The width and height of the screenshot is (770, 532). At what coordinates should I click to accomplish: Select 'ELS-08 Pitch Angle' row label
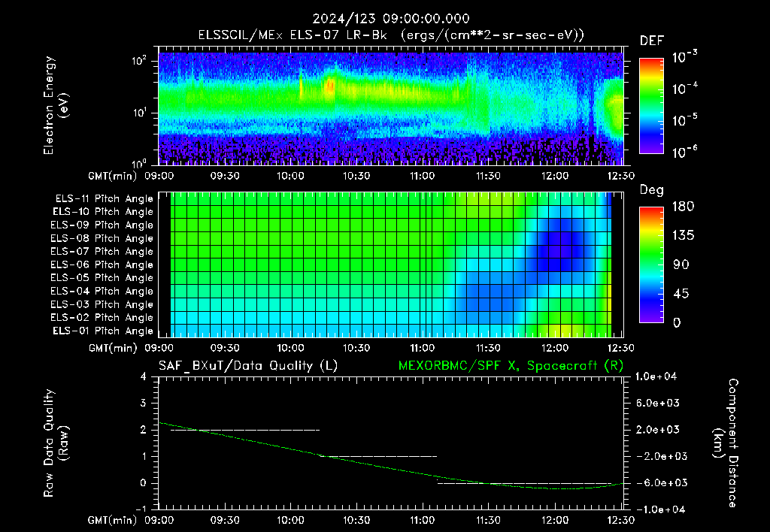[102, 238]
